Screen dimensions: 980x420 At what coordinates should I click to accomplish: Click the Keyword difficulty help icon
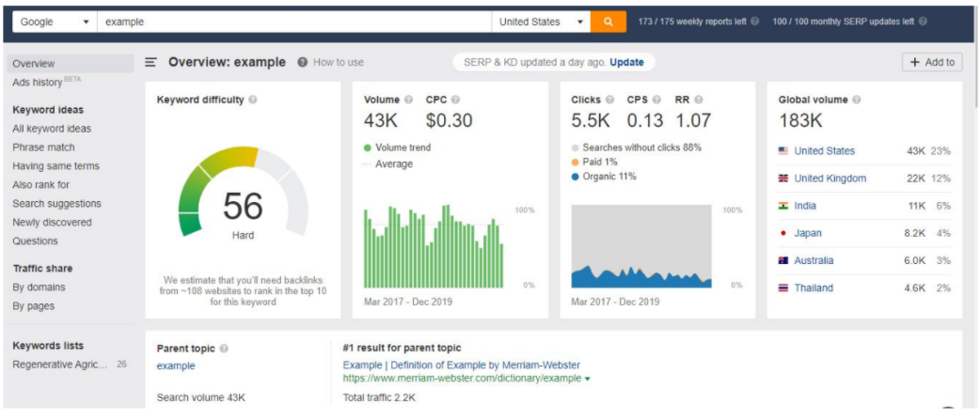point(253,100)
